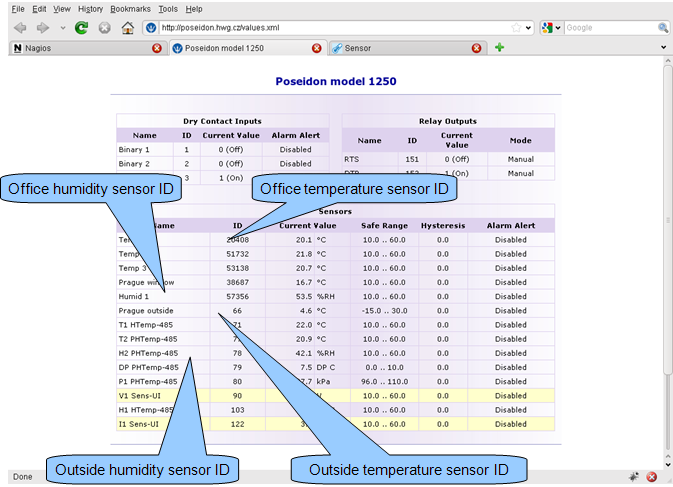This screenshot has width=673, height=487.
Task: Click the Sensor tab favicon
Action: pyautogui.click(x=337, y=48)
